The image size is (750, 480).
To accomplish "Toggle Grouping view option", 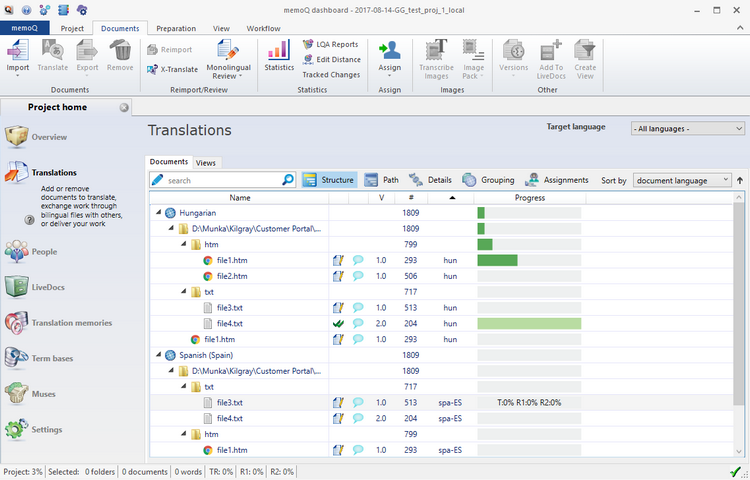I will 488,180.
